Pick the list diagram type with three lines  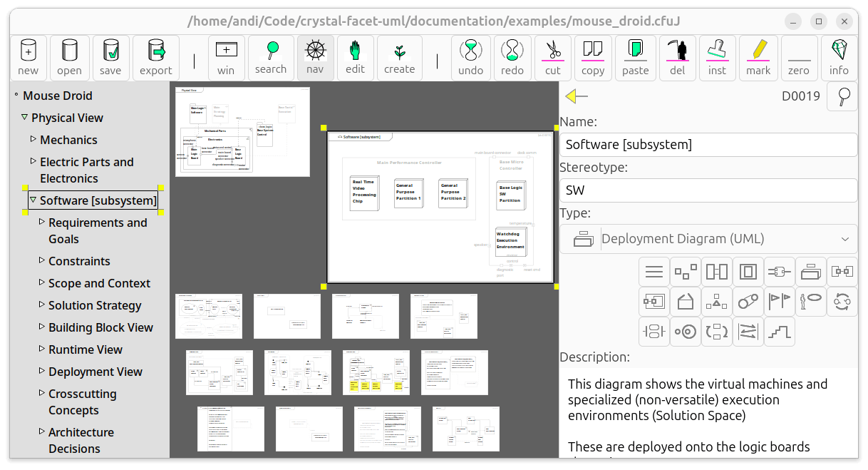click(653, 272)
